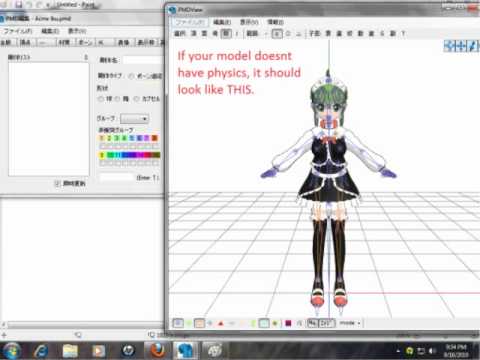Toggle the first 骨 bone selection button beside 剛
Viewport: 480px width, 360px height.
[x=215, y=33]
